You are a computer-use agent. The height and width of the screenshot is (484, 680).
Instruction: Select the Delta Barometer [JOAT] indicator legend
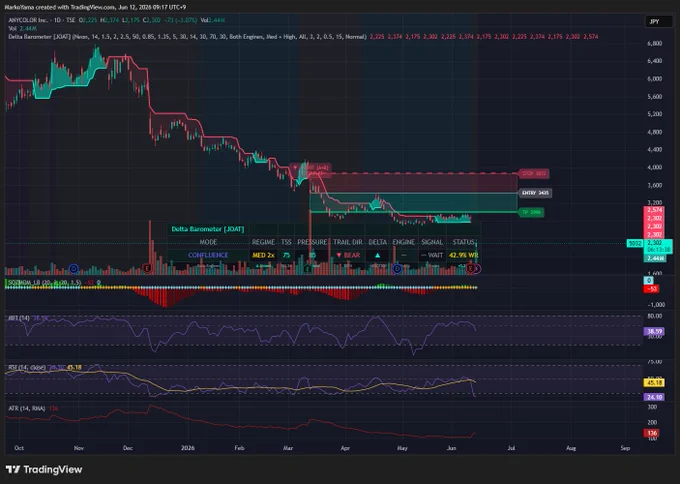coord(187,37)
